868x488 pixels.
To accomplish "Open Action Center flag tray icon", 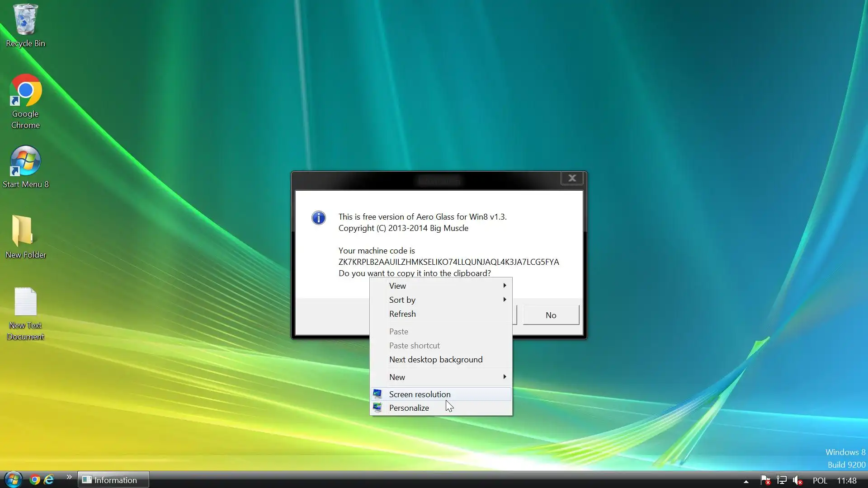I will (x=765, y=480).
